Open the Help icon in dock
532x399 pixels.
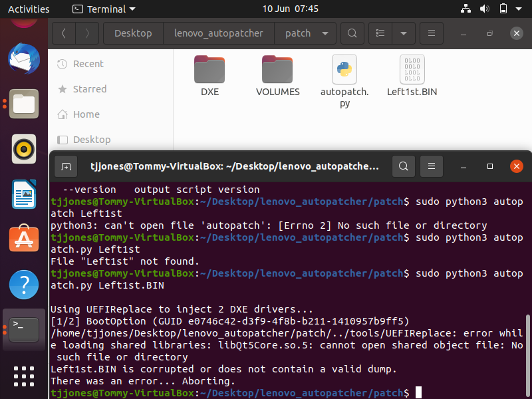point(24,285)
